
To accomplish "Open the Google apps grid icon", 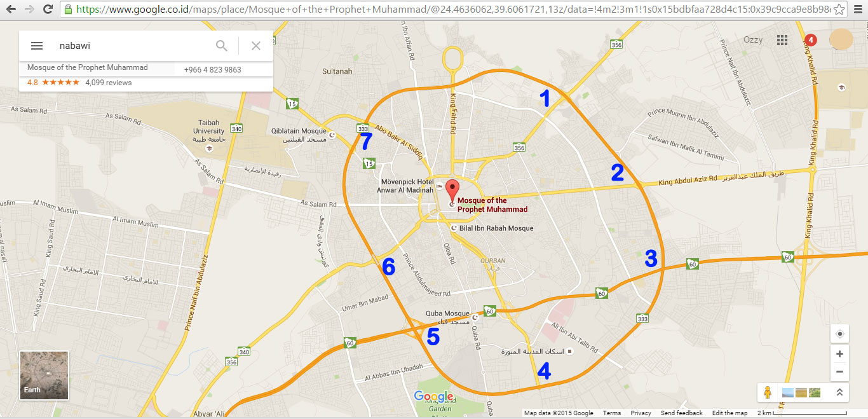I will pyautogui.click(x=782, y=40).
